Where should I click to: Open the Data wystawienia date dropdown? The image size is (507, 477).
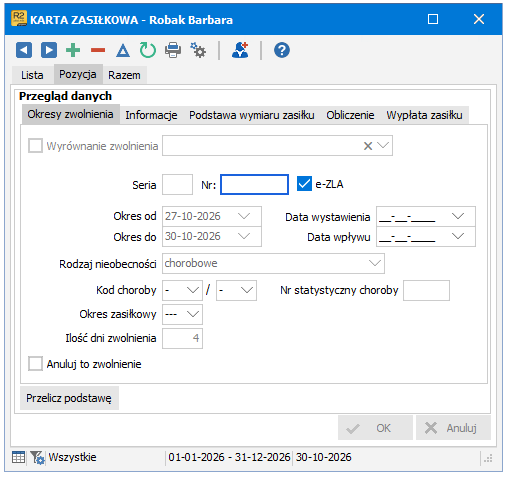(458, 216)
